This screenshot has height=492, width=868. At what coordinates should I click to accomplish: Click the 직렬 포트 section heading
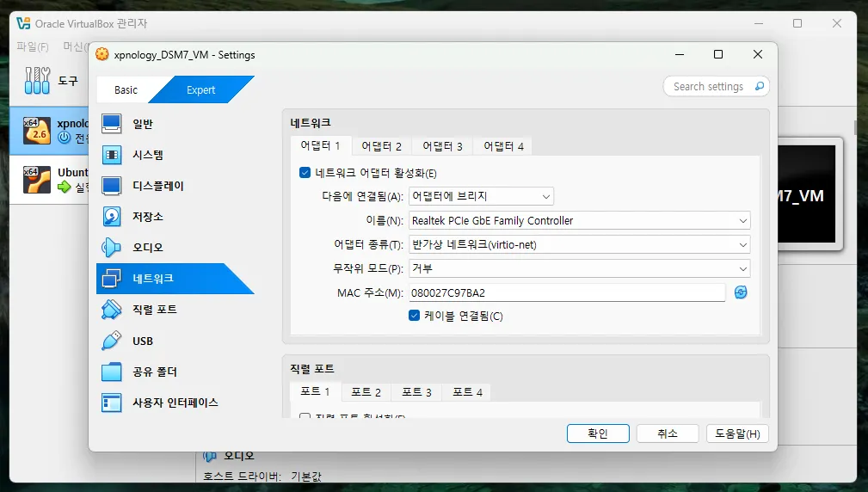coord(312,369)
